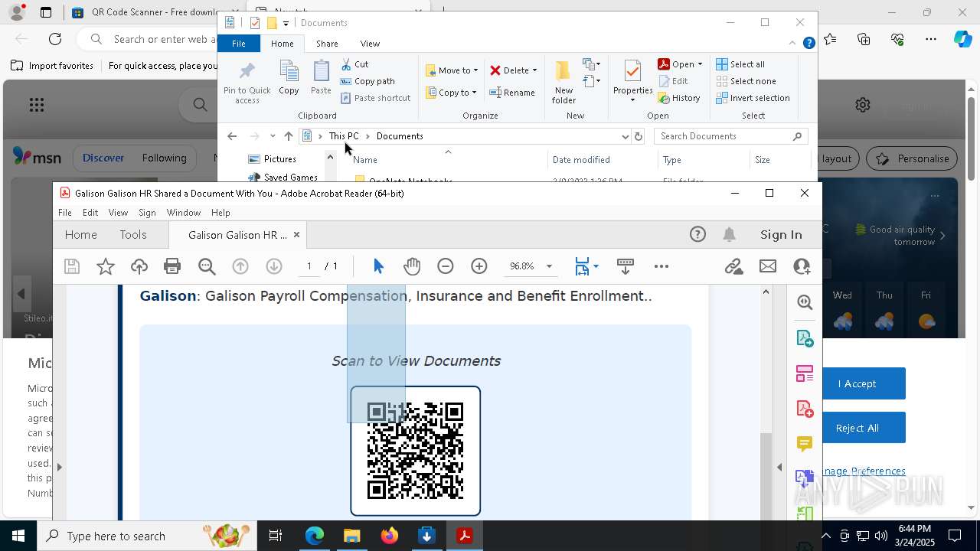Bookmark the document with the star icon
Viewport: 980px width, 551px height.
(x=106, y=266)
